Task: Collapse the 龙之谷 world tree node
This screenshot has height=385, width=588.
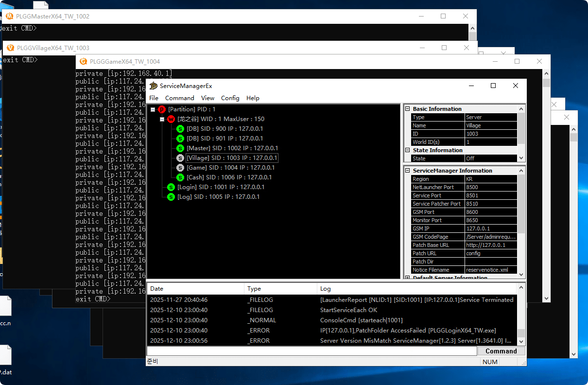Action: [x=162, y=119]
